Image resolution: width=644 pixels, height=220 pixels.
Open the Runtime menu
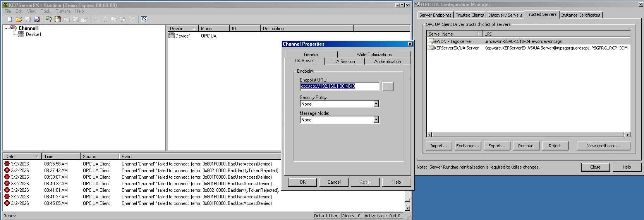point(63,11)
